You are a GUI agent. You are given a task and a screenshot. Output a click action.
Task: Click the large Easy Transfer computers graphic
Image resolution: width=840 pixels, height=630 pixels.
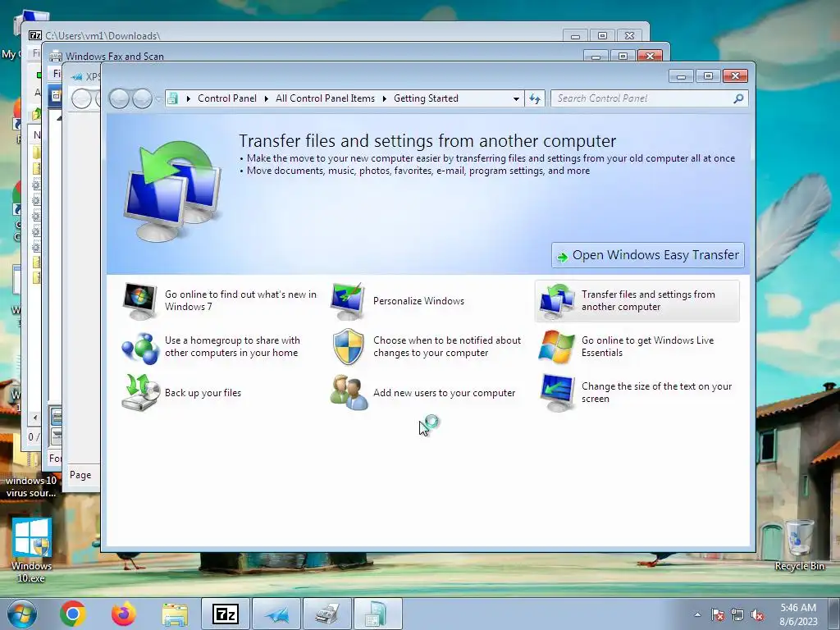pos(172,190)
